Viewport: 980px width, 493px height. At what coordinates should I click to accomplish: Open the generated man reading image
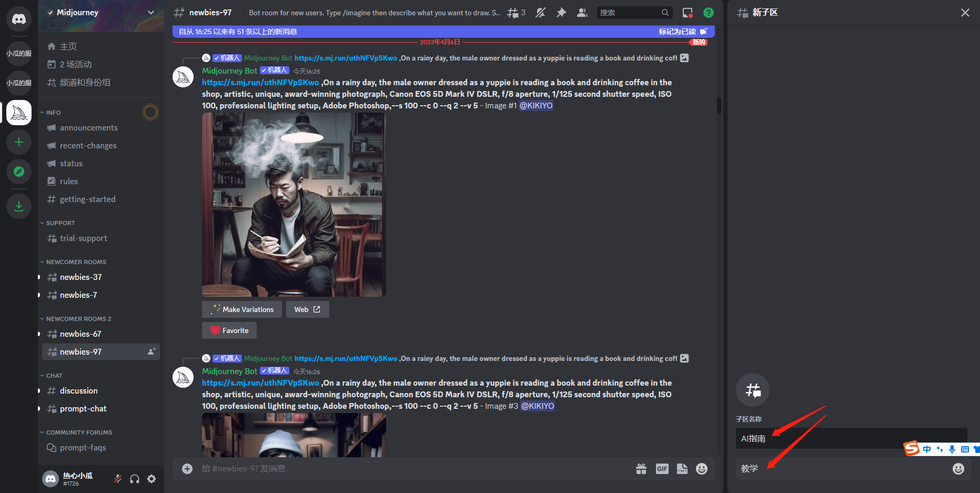tap(294, 205)
